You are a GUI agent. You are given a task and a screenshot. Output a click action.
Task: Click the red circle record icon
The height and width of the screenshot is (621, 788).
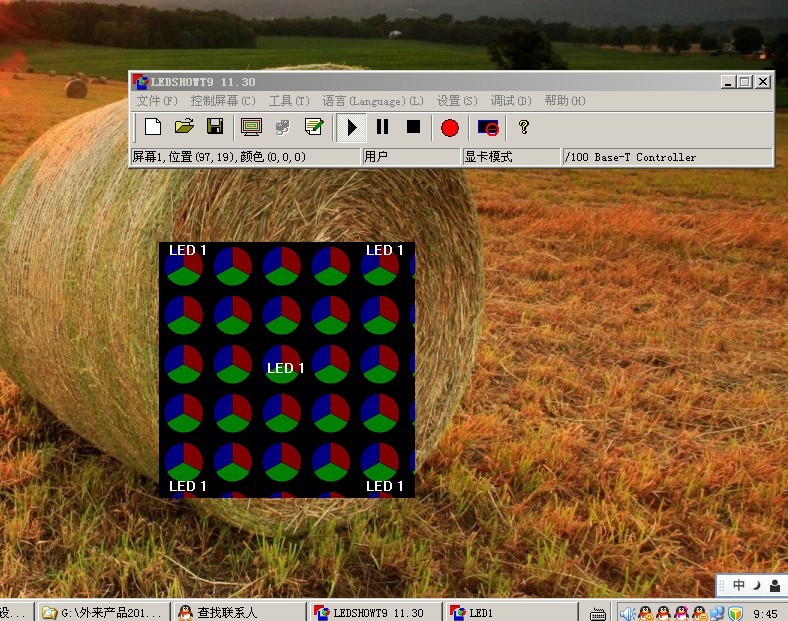(x=450, y=127)
